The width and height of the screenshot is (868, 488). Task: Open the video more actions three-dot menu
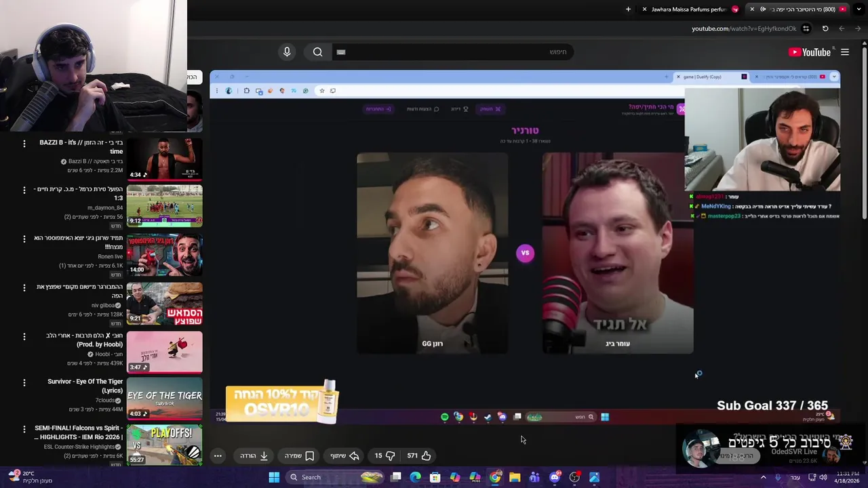pos(218,455)
